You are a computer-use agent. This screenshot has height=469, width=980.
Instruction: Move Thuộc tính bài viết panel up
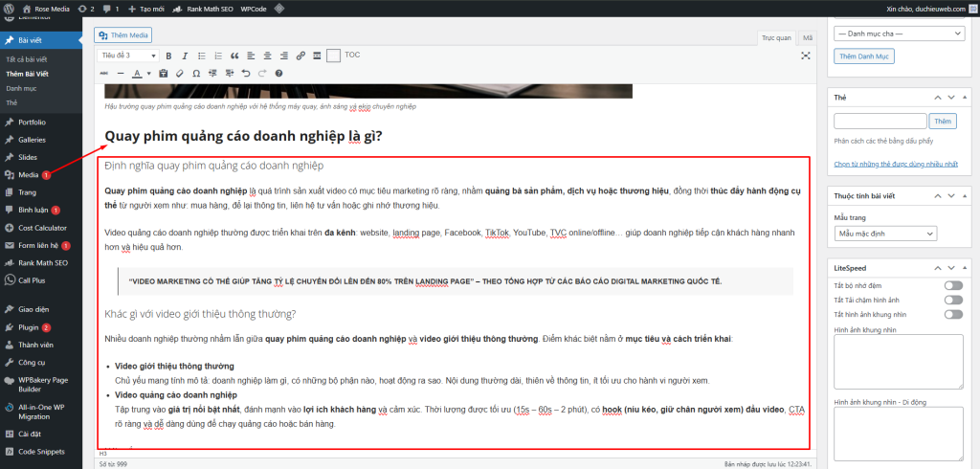[x=937, y=195]
